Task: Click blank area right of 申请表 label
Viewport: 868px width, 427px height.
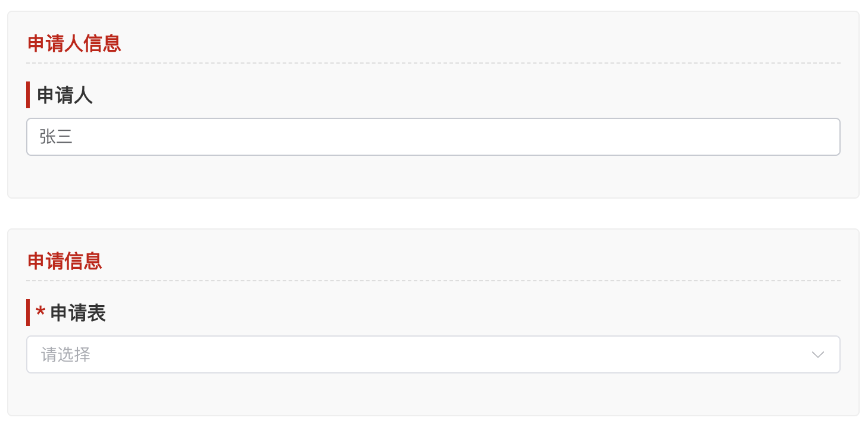Action: pyautogui.click(x=476, y=313)
